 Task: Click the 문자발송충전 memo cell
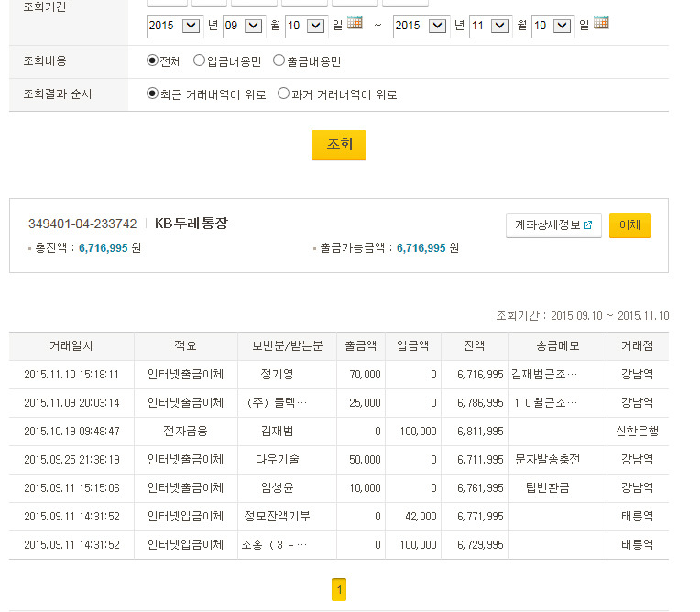[548, 460]
